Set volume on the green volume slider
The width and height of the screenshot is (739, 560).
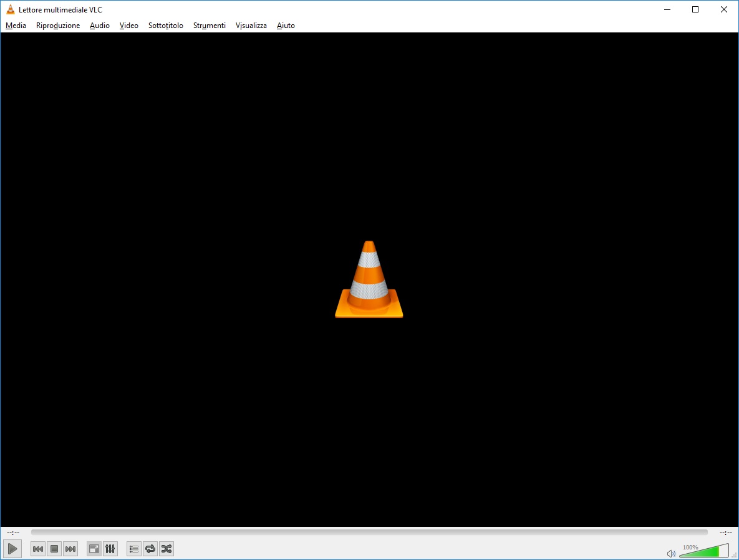[704, 551]
